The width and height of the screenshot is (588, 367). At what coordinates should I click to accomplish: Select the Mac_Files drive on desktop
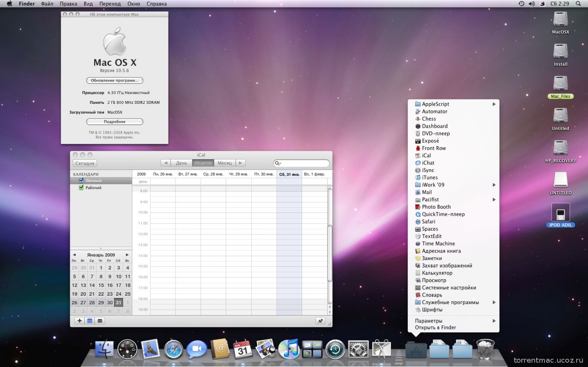[561, 87]
